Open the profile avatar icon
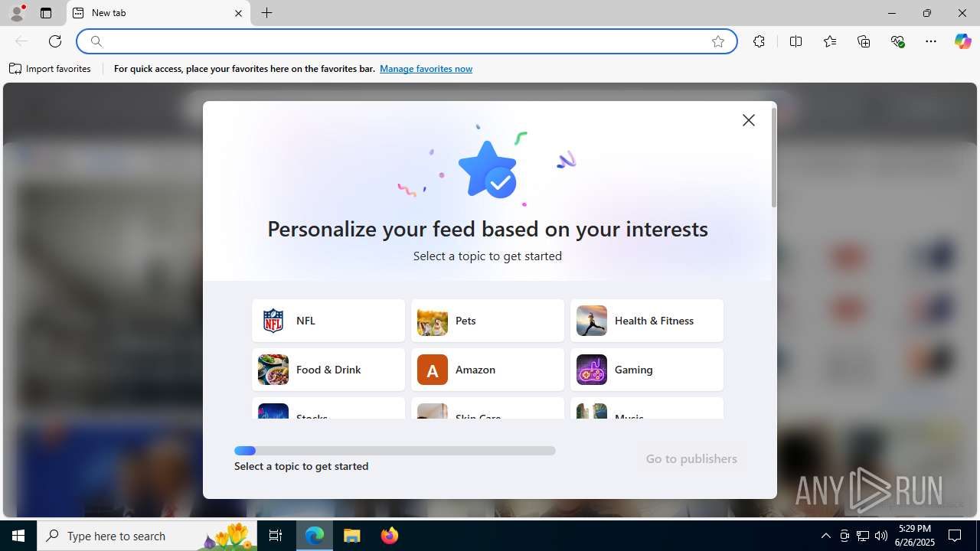The image size is (980, 551). [17, 13]
